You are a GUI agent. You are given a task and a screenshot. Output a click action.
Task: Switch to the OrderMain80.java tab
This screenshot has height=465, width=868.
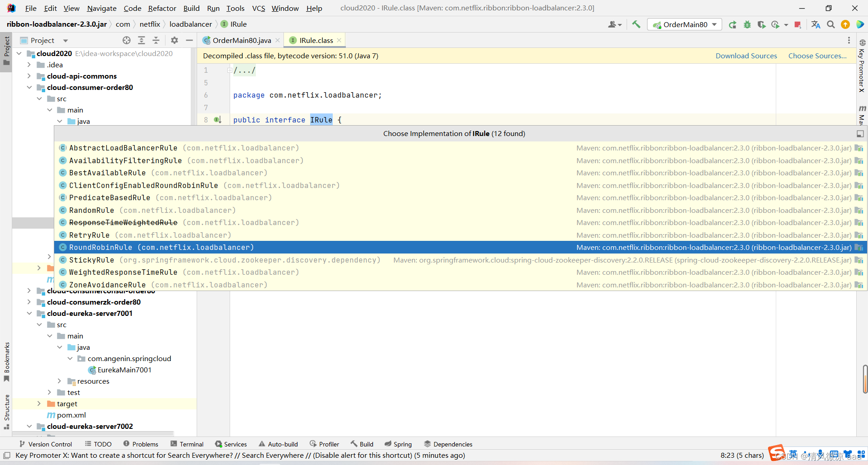[x=242, y=40]
